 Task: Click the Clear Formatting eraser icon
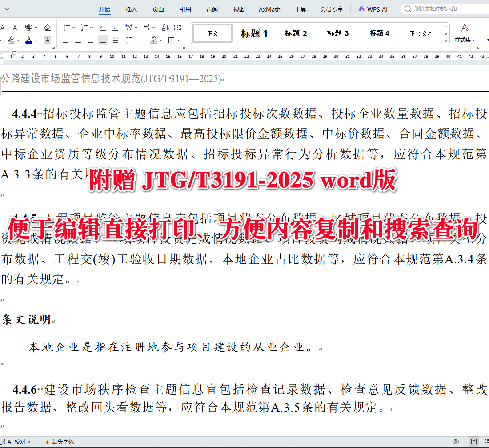[x=47, y=27]
